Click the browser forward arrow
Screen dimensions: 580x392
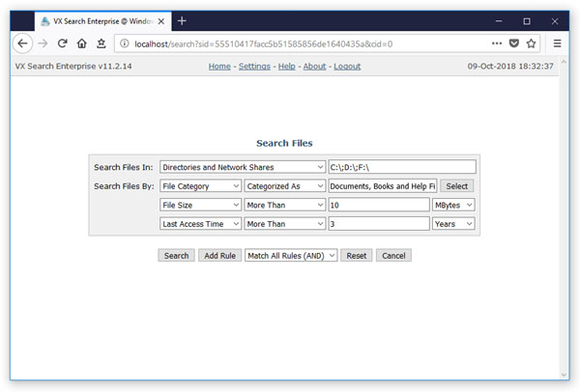pyautogui.click(x=43, y=43)
